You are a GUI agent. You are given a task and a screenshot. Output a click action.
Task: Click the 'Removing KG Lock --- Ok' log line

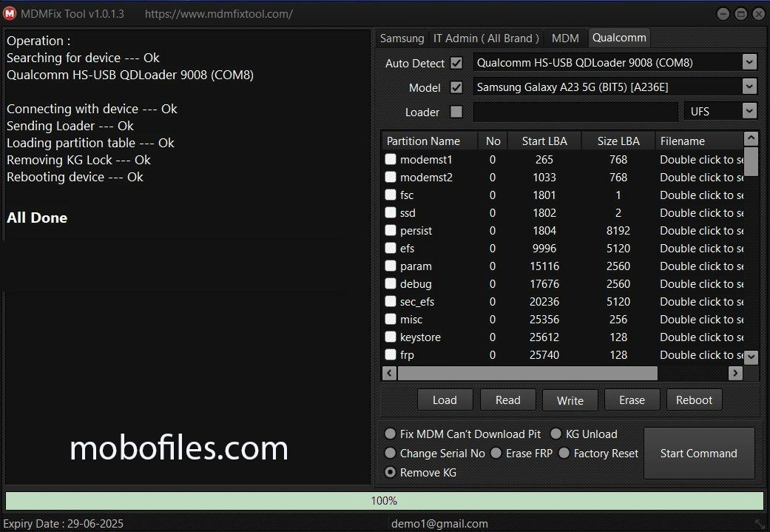[78, 160]
